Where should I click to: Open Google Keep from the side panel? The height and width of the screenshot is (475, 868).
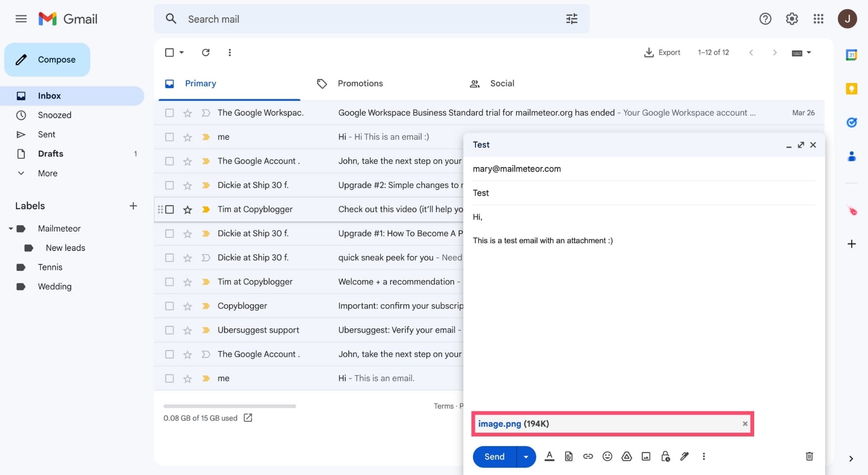pyautogui.click(x=852, y=89)
